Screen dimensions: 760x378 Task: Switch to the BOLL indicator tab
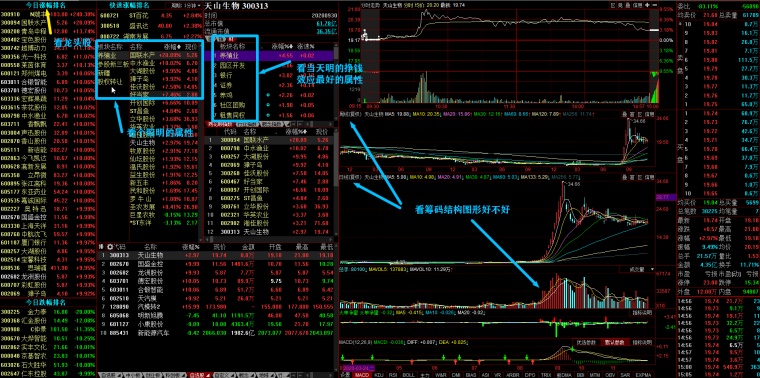(x=408, y=375)
